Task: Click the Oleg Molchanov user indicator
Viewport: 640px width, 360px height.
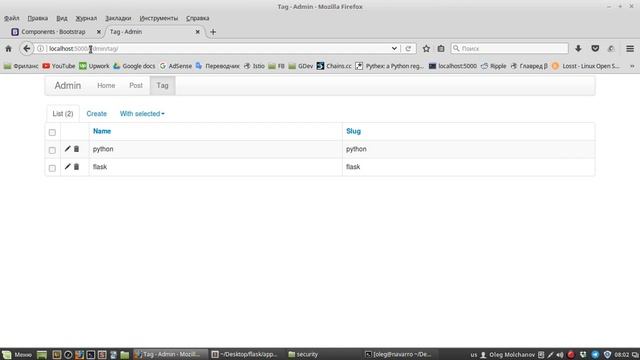Action: click(x=508, y=355)
